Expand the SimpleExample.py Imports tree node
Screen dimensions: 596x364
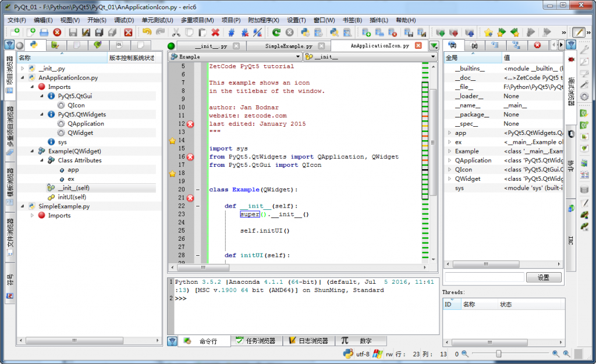33,216
